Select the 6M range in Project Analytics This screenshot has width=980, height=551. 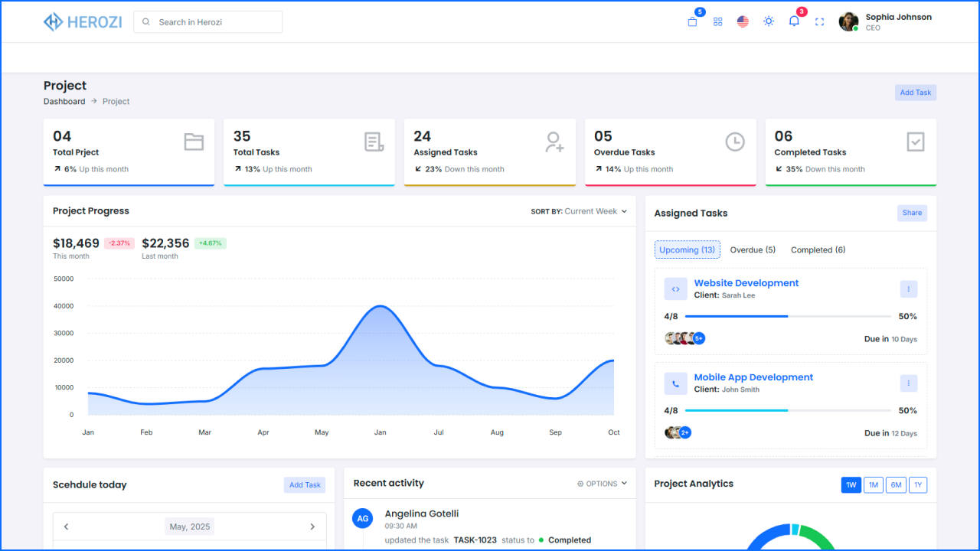(x=895, y=484)
